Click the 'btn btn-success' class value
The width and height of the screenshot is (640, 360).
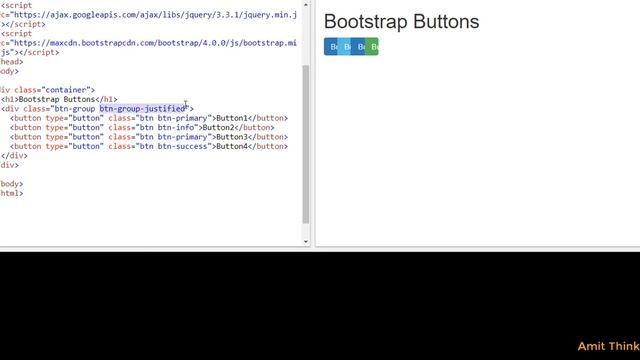(x=173, y=146)
